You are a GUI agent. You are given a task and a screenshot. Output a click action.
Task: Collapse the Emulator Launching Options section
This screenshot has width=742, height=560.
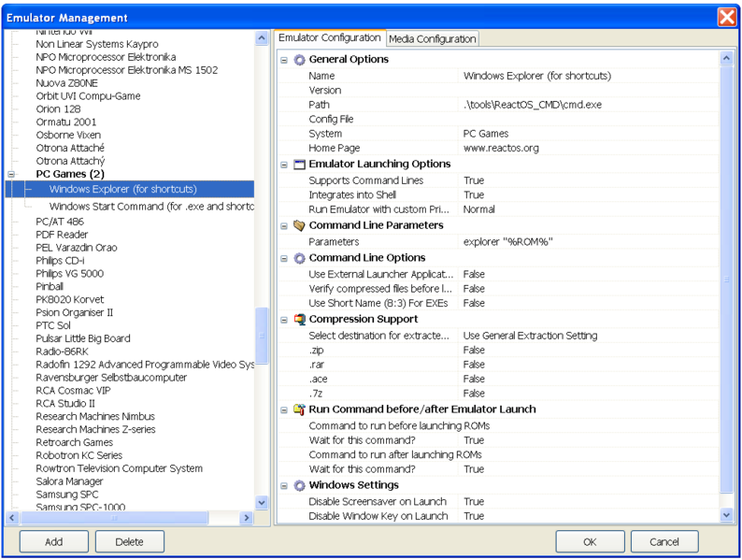point(284,165)
